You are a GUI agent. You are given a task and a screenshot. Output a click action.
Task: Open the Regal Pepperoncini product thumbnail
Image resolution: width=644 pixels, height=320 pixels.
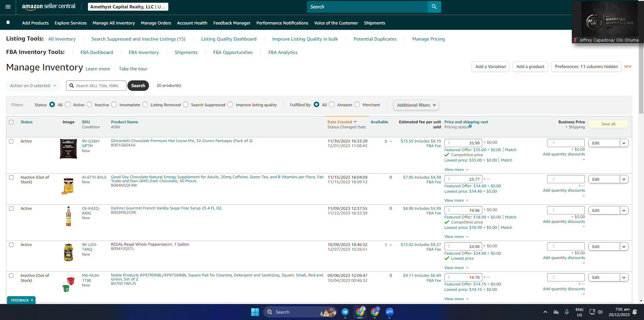(68, 252)
